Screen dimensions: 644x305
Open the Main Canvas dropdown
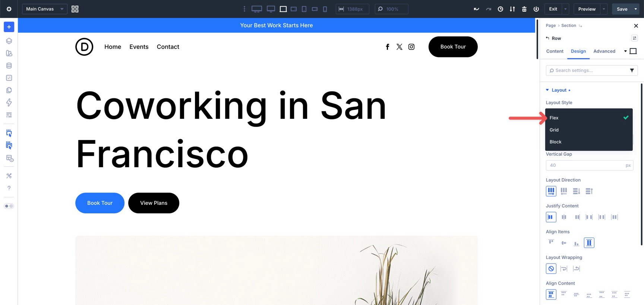pyautogui.click(x=45, y=9)
